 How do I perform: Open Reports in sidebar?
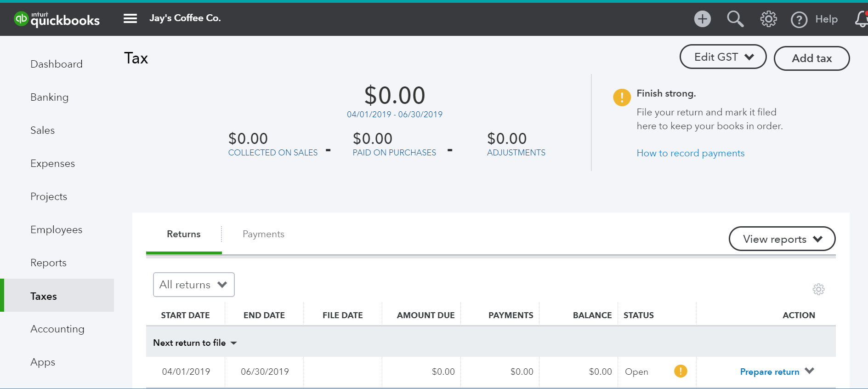48,263
